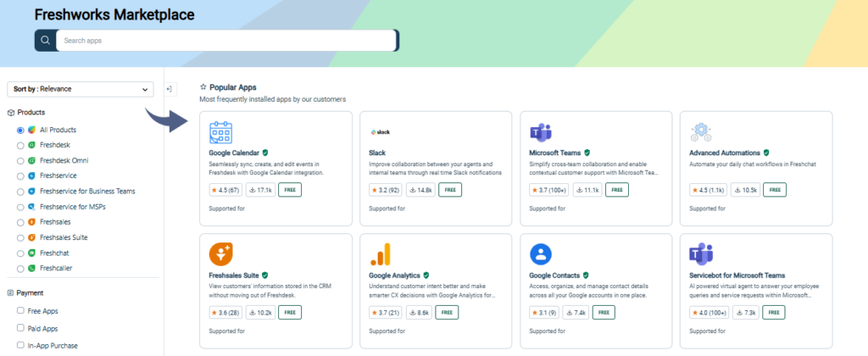
Task: Click the Freshsales Suite card's orange funnel icon
Action: click(x=221, y=254)
